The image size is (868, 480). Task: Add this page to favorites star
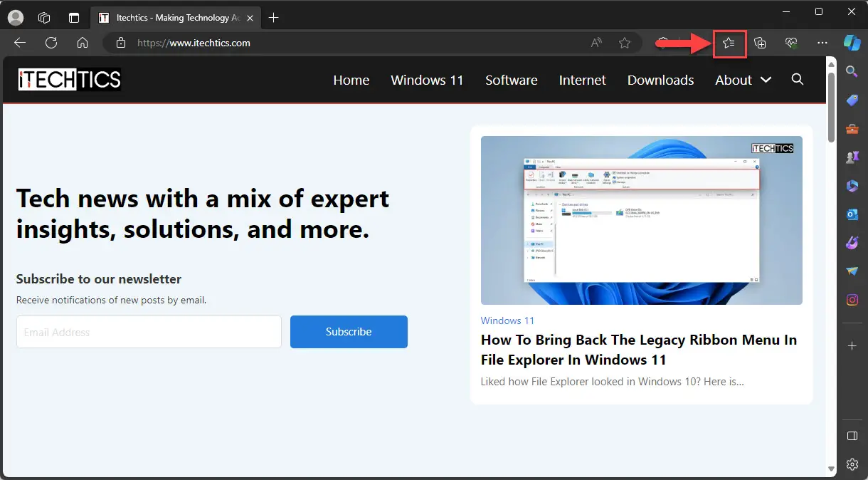tap(625, 43)
